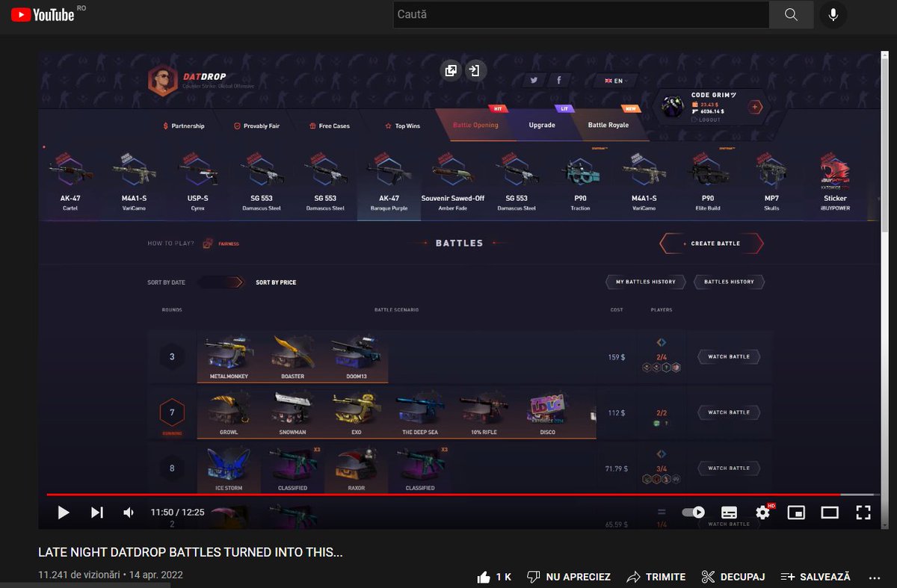
Task: Switch to the Battle Opening tab
Action: 475,125
